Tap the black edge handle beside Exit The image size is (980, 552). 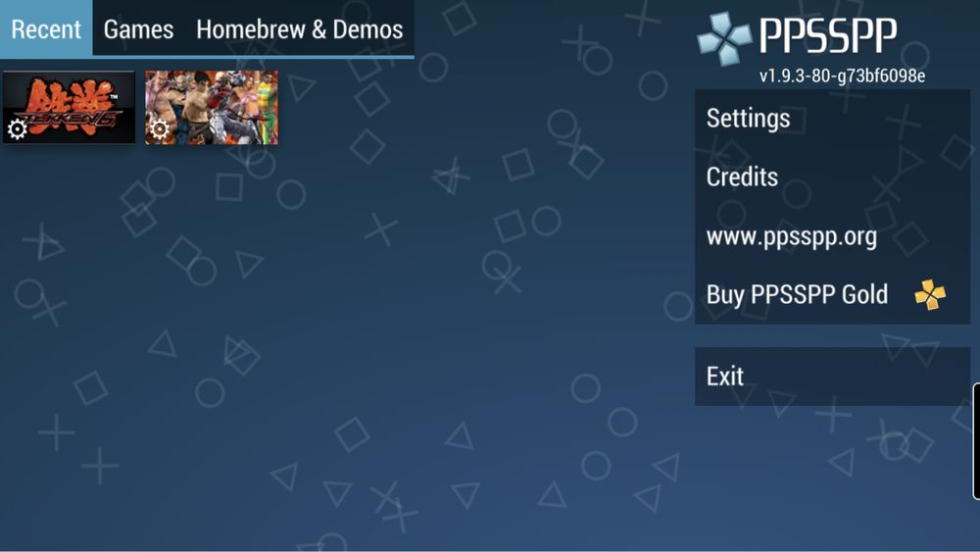tap(976, 441)
